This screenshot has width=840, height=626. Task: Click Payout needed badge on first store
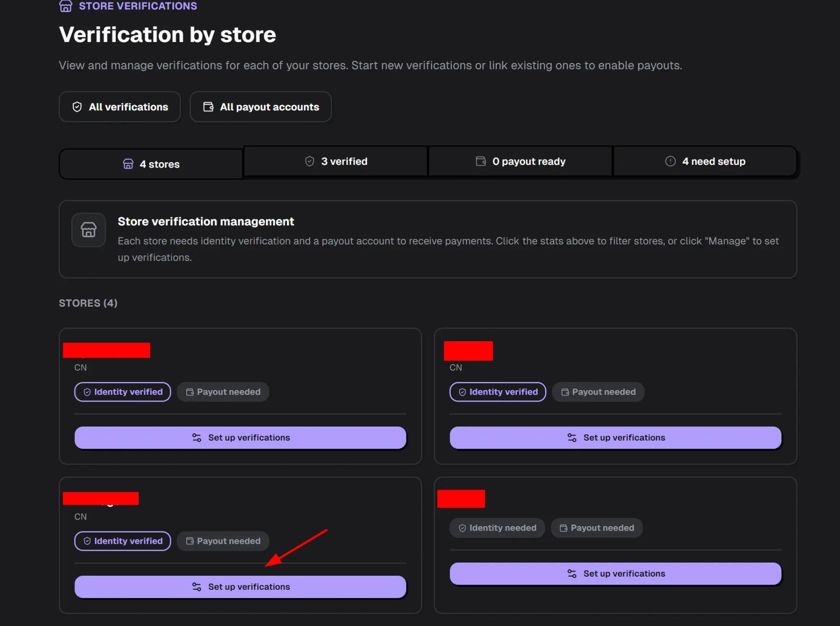click(x=223, y=392)
